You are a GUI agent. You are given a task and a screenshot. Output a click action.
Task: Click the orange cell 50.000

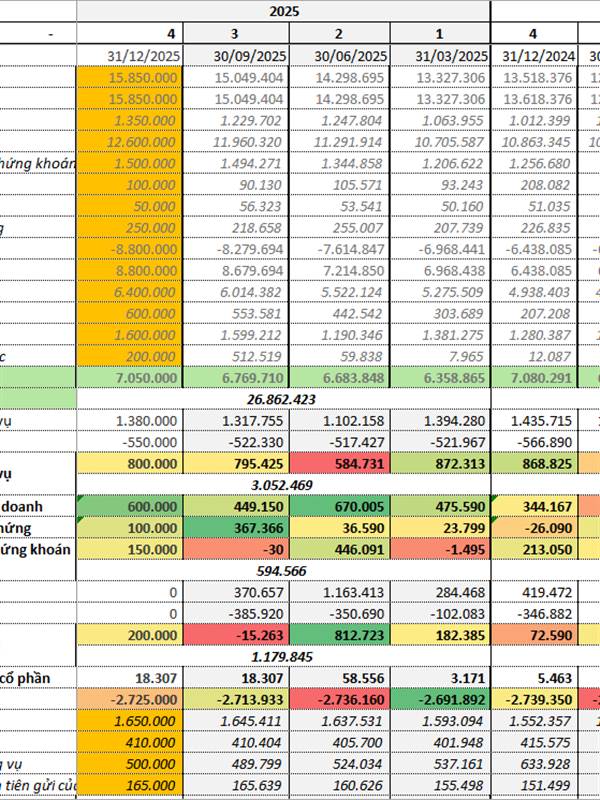pyautogui.click(x=130, y=206)
